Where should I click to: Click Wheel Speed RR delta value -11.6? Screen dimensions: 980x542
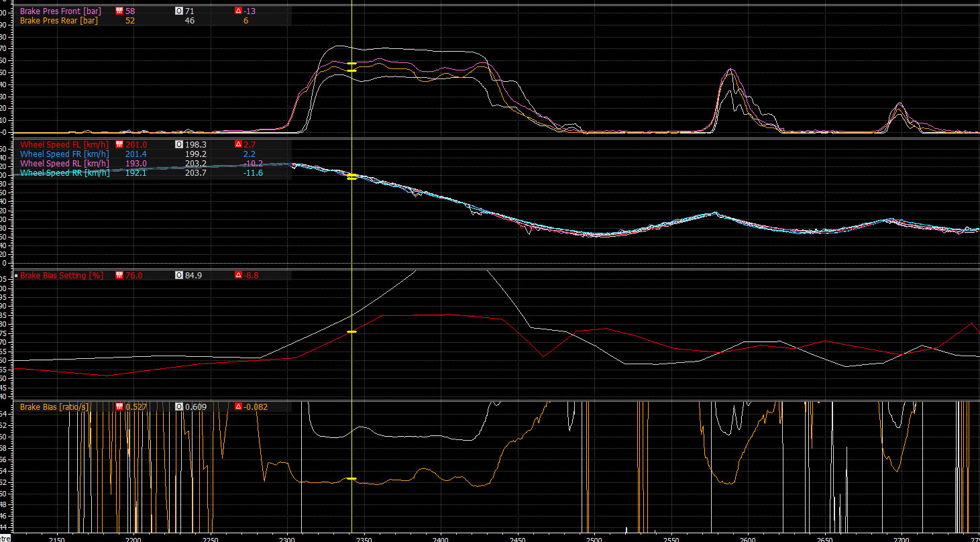(x=253, y=173)
